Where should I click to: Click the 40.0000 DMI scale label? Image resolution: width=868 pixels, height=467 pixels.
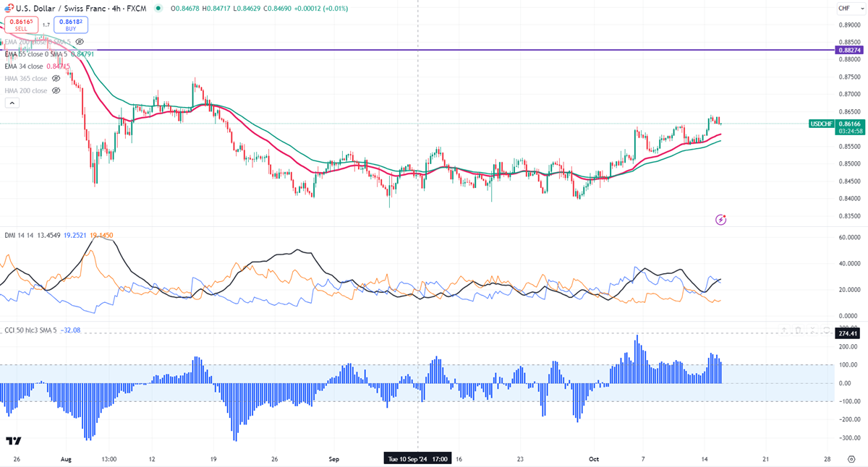point(849,264)
